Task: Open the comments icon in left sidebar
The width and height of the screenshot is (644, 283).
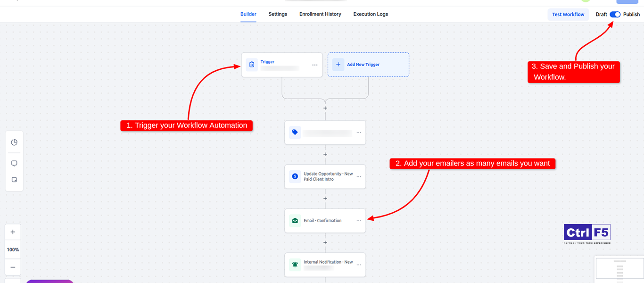Action: click(14, 163)
